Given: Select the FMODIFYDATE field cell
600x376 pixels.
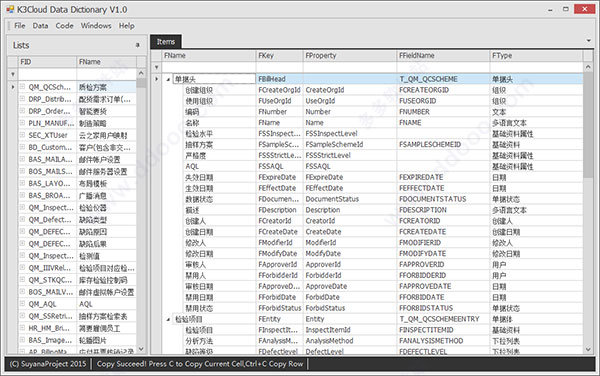Looking at the screenshot, I should click(443, 254).
